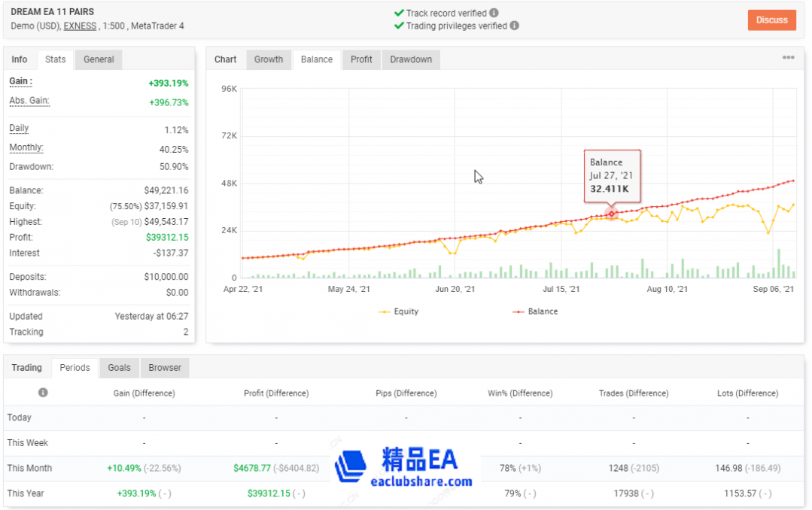Select the Browser tab

[165, 368]
